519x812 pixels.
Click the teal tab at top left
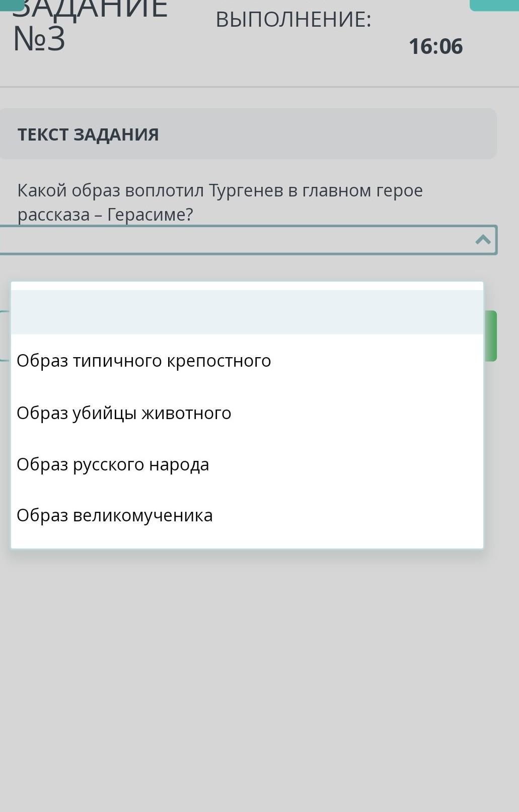(12, 5)
